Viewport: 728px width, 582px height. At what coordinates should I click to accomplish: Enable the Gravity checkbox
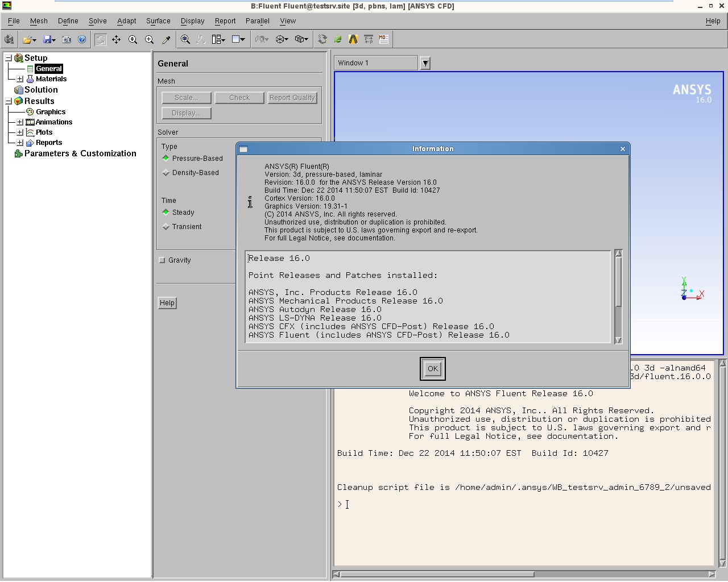pyautogui.click(x=162, y=260)
